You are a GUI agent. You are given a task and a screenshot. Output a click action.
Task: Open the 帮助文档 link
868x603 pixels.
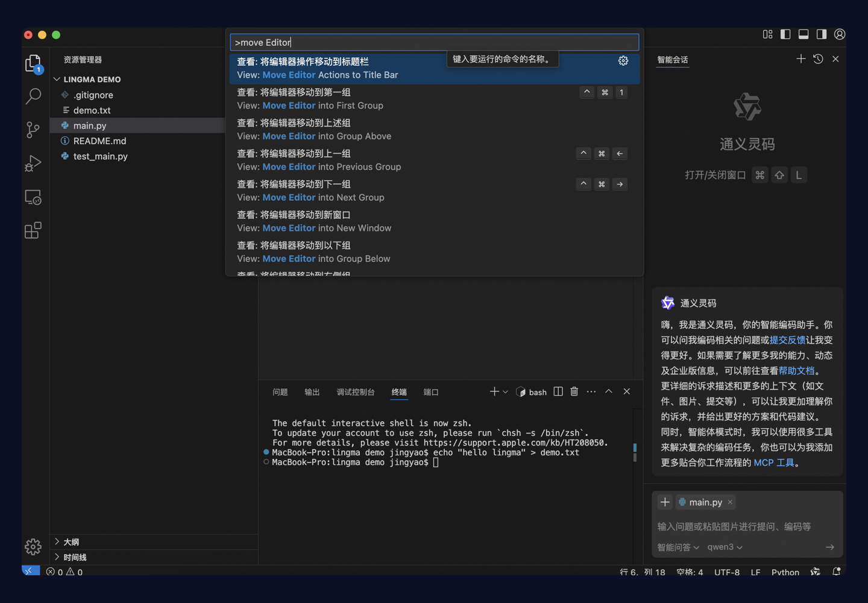point(796,371)
